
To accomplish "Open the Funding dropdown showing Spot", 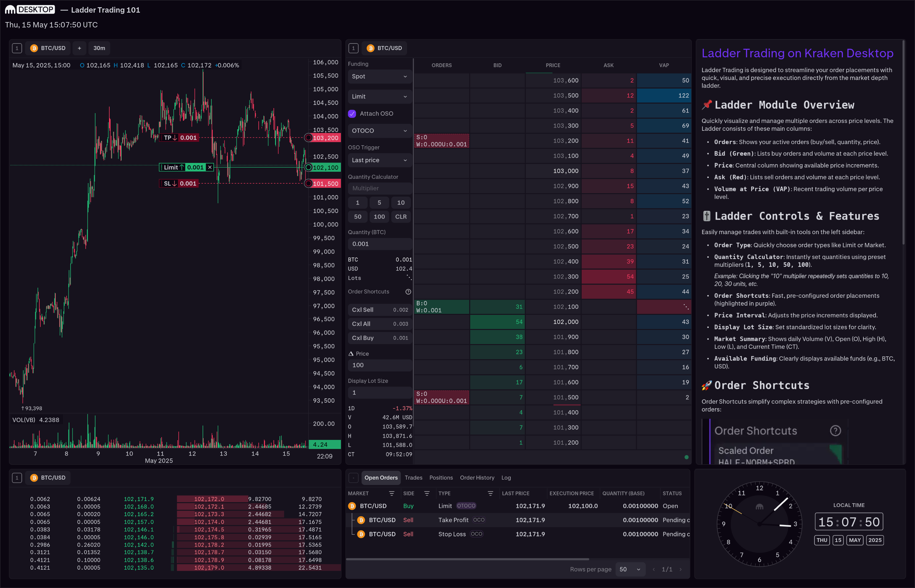I will (379, 76).
